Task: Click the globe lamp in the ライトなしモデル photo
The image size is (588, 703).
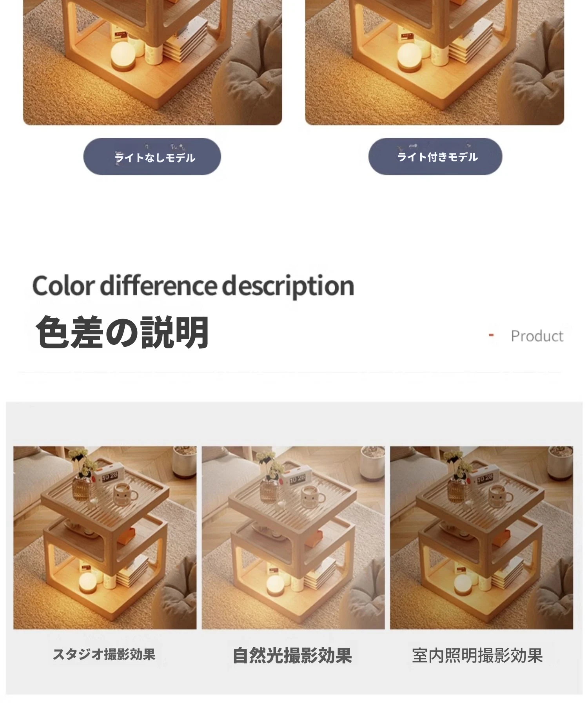Action: (x=123, y=57)
